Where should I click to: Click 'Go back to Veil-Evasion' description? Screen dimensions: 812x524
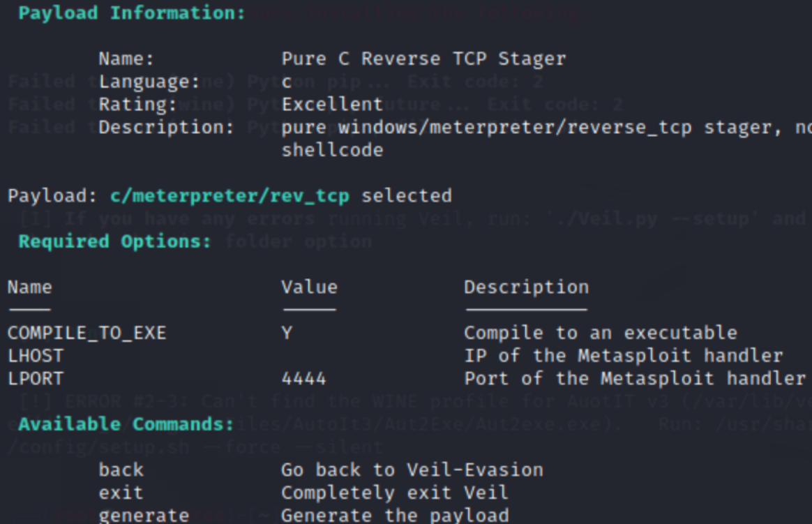point(412,470)
